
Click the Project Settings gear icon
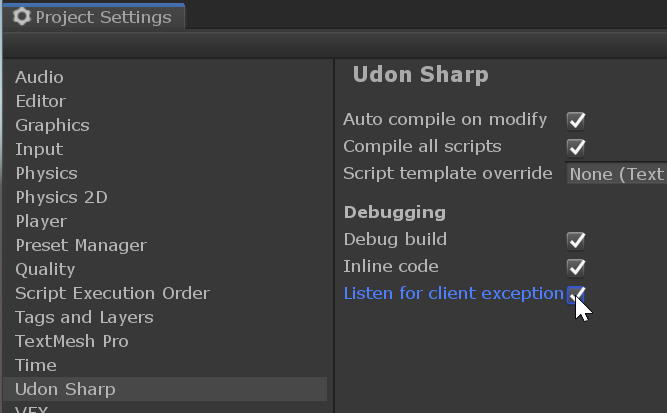(x=22, y=17)
